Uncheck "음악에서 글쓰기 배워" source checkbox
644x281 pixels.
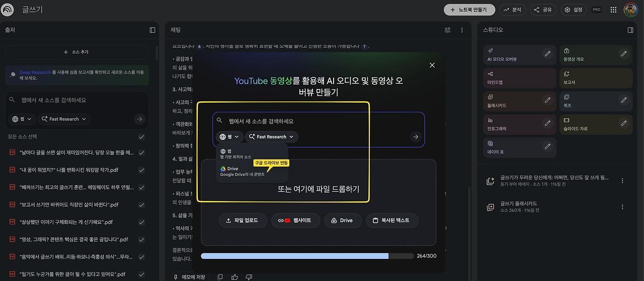coord(141,257)
